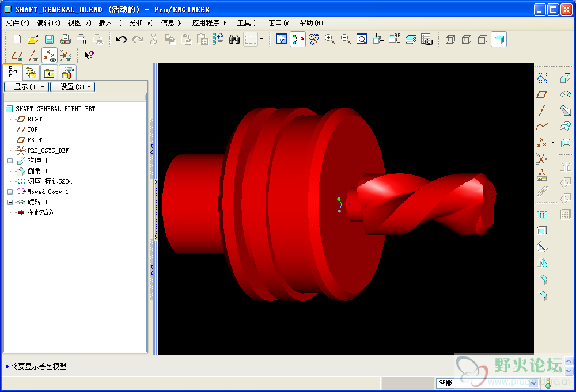Switch to the model tree tab
The height and width of the screenshot is (392, 576).
(x=13, y=72)
